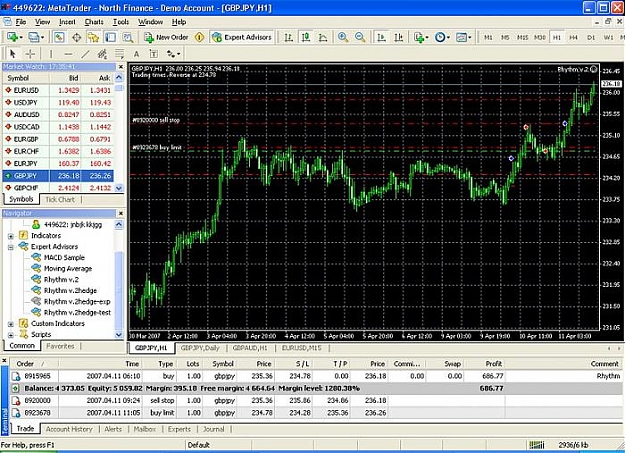Open the File menu
The width and height of the screenshot is (625, 453).
click(x=20, y=22)
